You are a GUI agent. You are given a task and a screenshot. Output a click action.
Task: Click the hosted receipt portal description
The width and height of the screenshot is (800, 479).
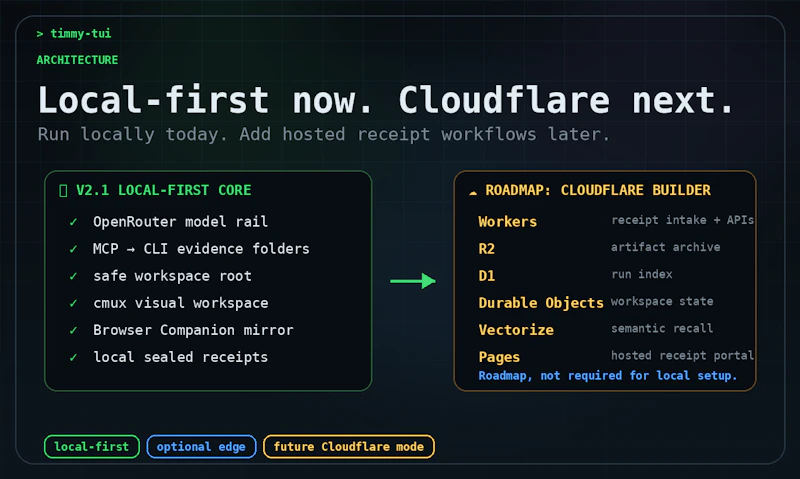point(683,355)
